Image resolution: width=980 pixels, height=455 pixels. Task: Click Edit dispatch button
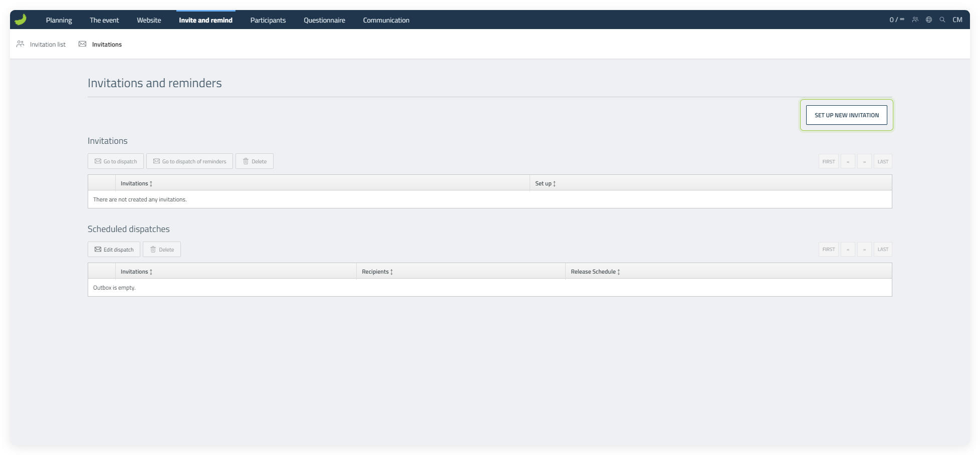point(114,250)
